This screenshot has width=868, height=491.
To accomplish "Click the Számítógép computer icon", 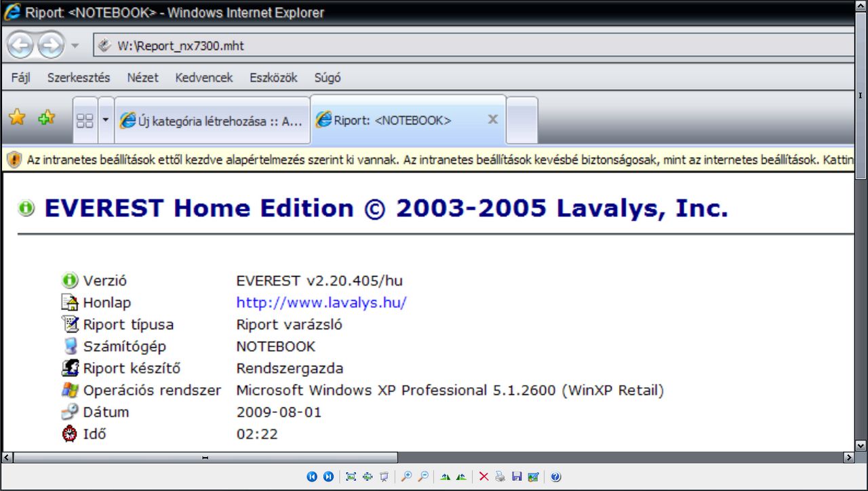I will coord(70,347).
